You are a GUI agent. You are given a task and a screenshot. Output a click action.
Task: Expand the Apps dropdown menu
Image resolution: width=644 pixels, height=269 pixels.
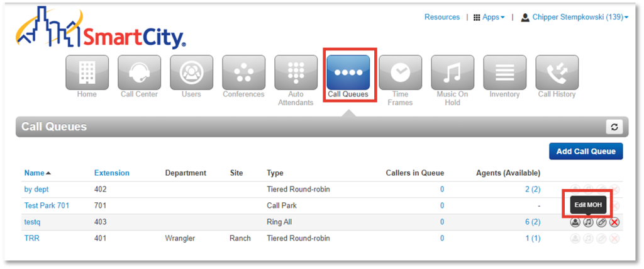pyautogui.click(x=489, y=17)
